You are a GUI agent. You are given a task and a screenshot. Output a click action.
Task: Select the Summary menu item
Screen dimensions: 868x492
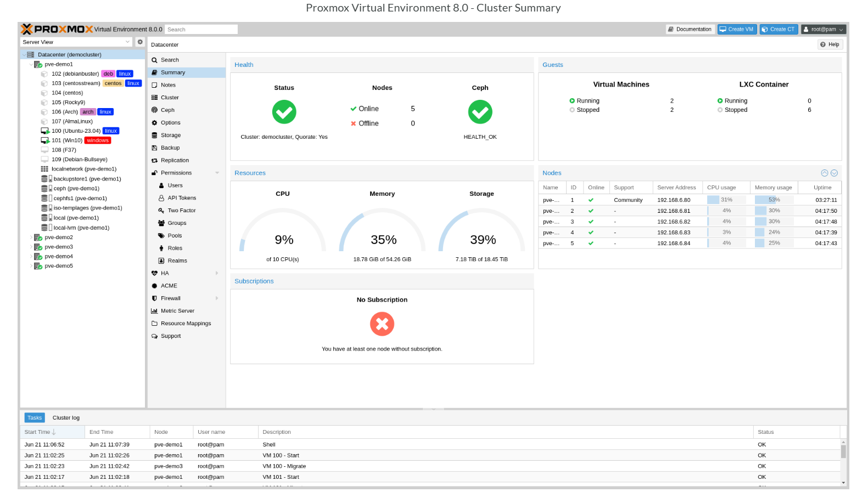(186, 72)
